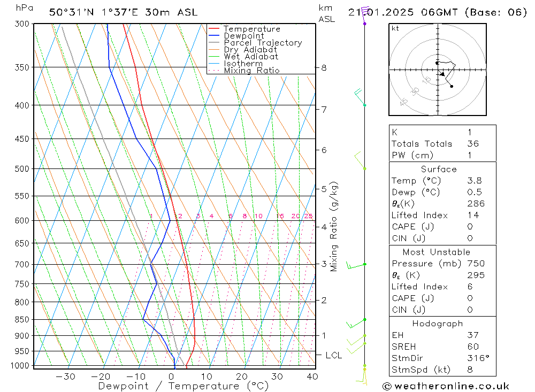
Task: Click the pink mixing ratio label 10
Action: pyautogui.click(x=258, y=216)
